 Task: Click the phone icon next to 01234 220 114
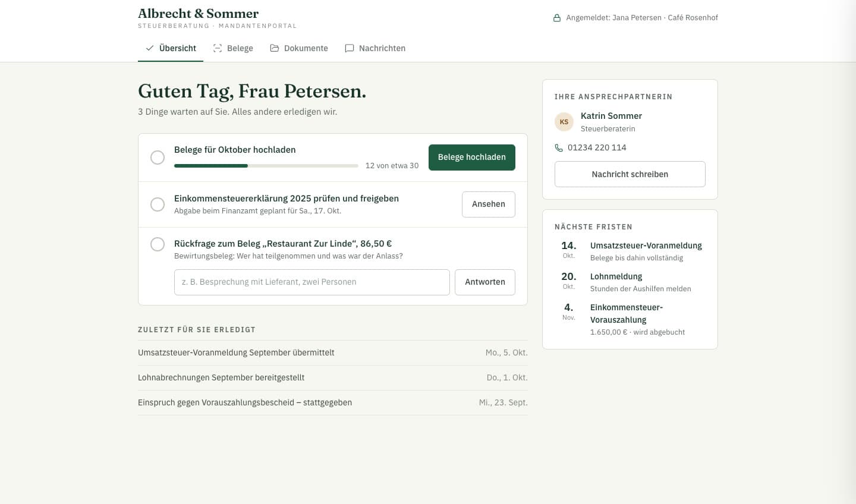tap(559, 147)
